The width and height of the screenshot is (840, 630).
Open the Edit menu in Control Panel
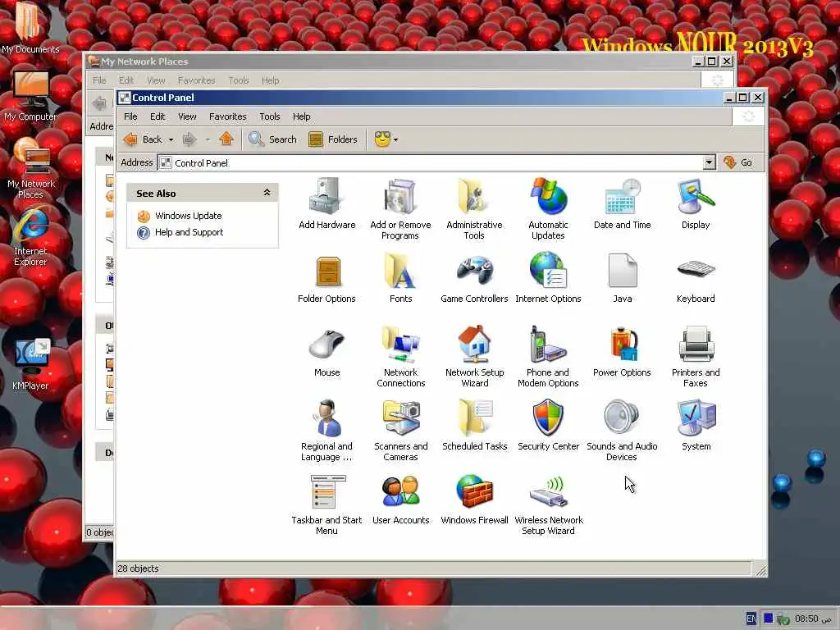(157, 116)
